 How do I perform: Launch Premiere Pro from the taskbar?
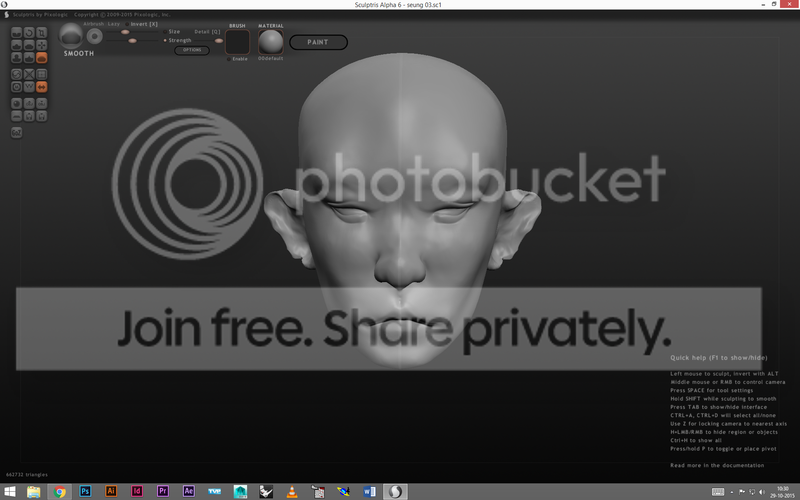click(162, 491)
